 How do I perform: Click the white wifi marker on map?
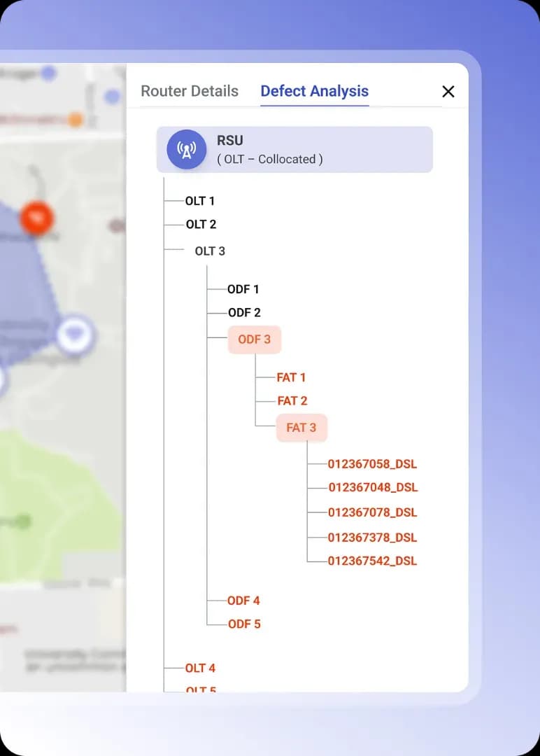point(73,334)
